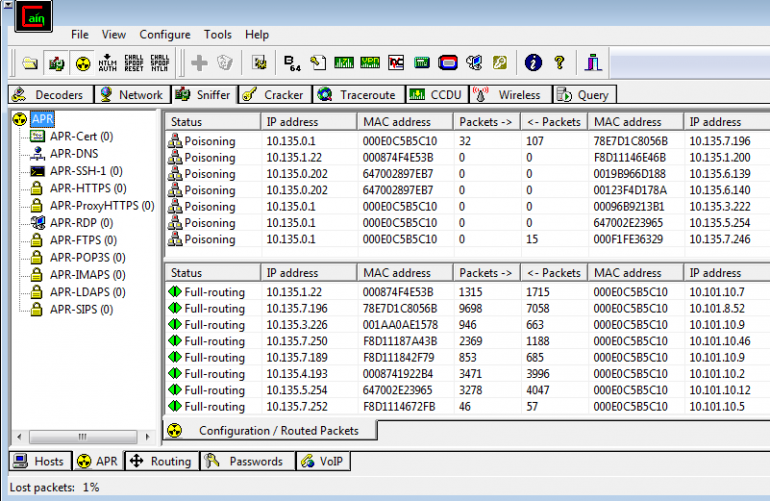Select APR-LDAPS (0) in the tree
770x501 pixels.
[x=87, y=292]
